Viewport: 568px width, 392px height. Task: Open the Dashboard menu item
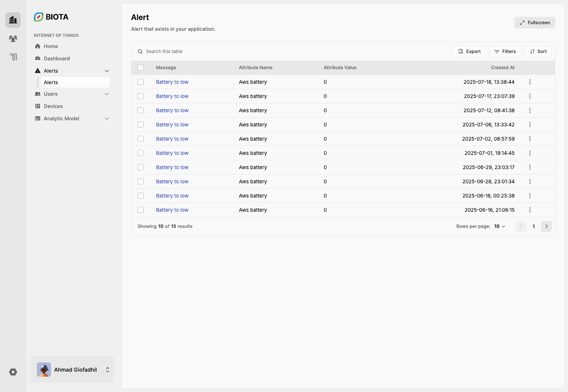click(x=56, y=58)
